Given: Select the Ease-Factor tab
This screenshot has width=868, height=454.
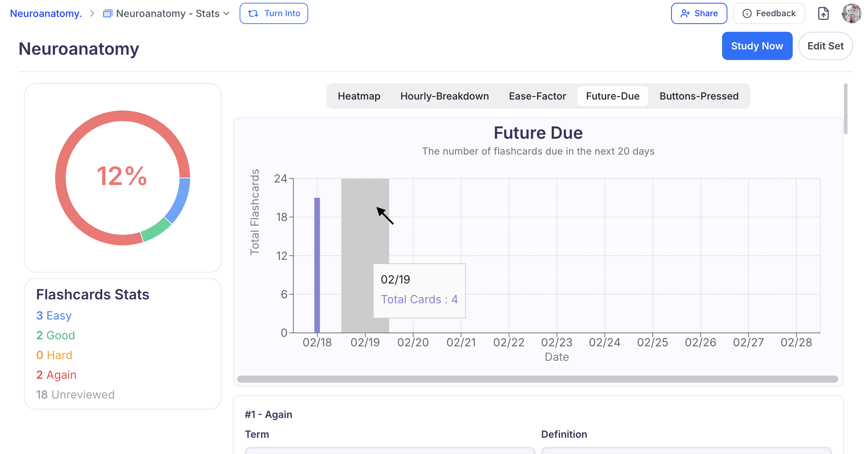Looking at the screenshot, I should coord(537,96).
